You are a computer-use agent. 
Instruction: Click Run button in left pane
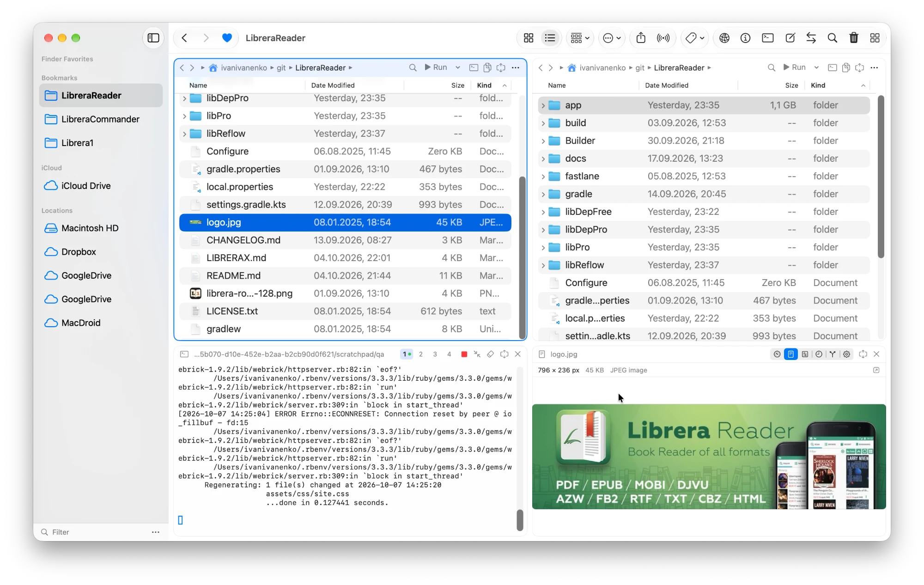tap(435, 67)
